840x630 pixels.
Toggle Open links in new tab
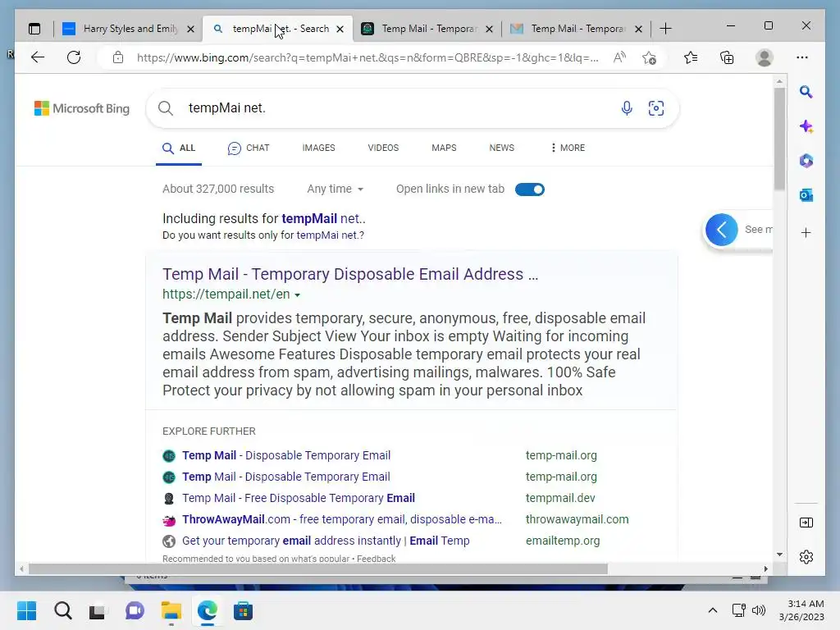[x=530, y=189]
